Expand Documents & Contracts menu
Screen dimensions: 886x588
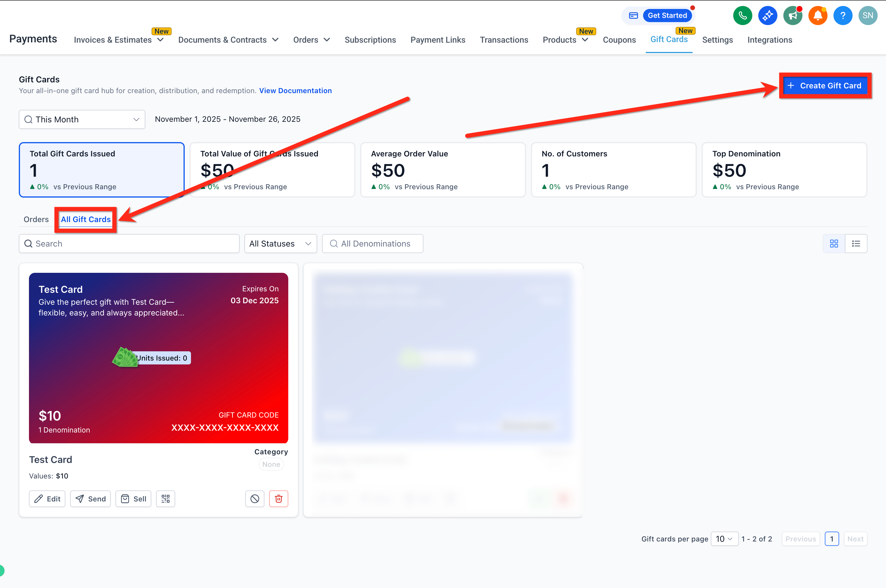tap(228, 40)
